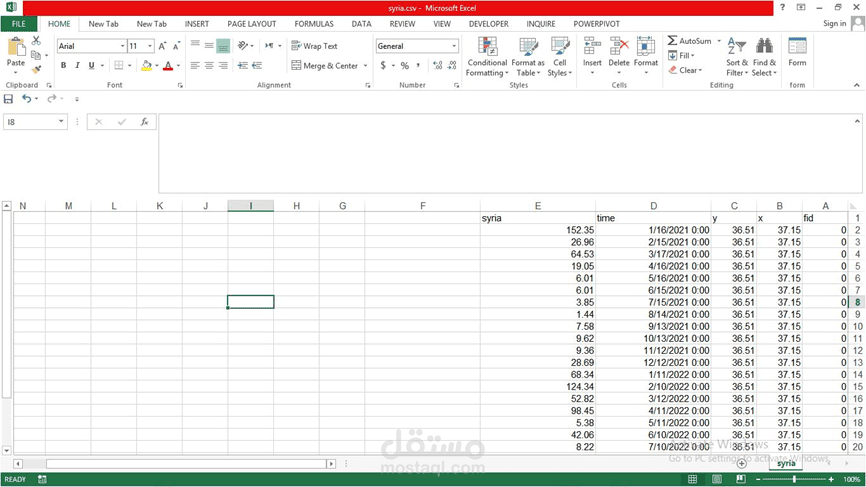The image size is (866, 487).
Task: Click AutoSum sigma button
Action: (689, 41)
